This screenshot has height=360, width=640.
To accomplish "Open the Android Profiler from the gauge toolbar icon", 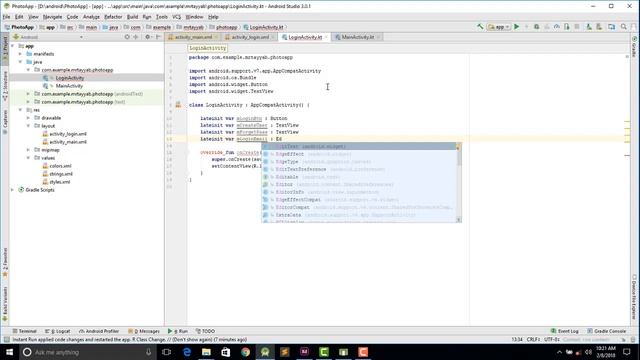I will click(x=557, y=27).
